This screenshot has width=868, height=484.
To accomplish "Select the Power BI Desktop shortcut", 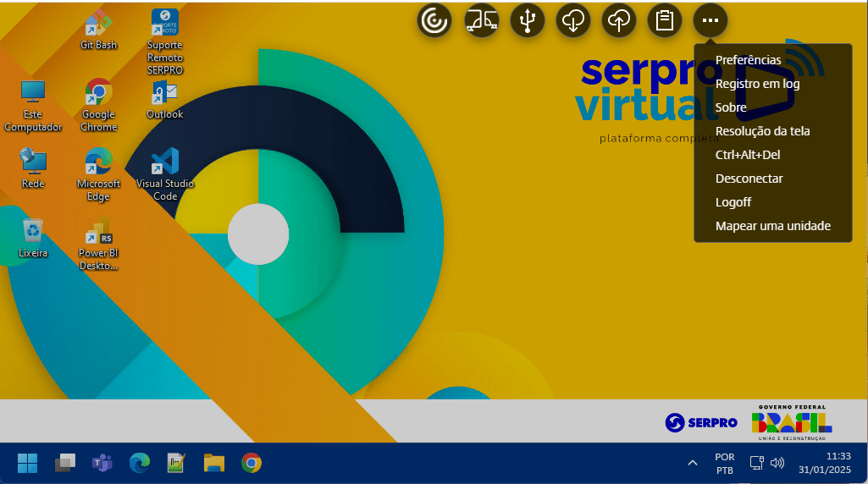I will [x=98, y=245].
